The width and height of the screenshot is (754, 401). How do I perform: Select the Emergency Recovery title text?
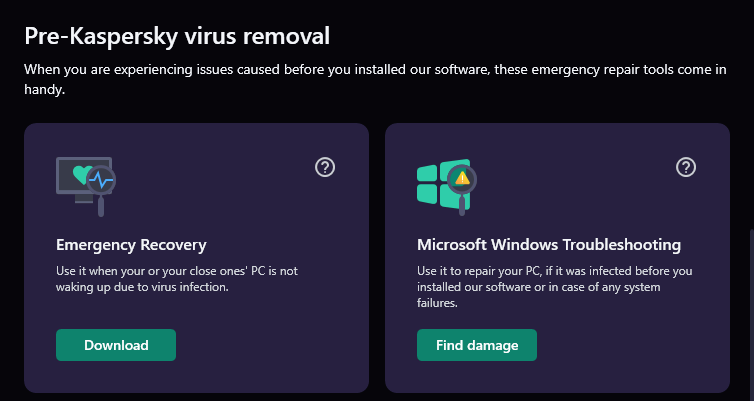[133, 244]
